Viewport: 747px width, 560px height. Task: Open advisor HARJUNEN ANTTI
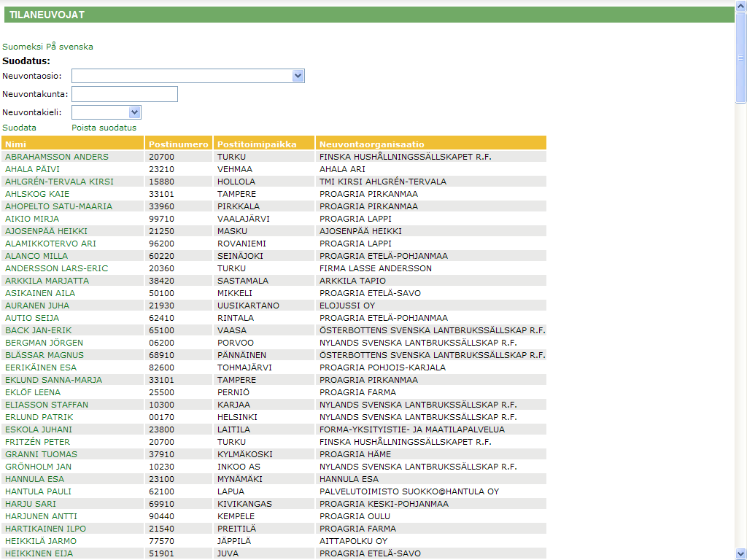point(41,516)
